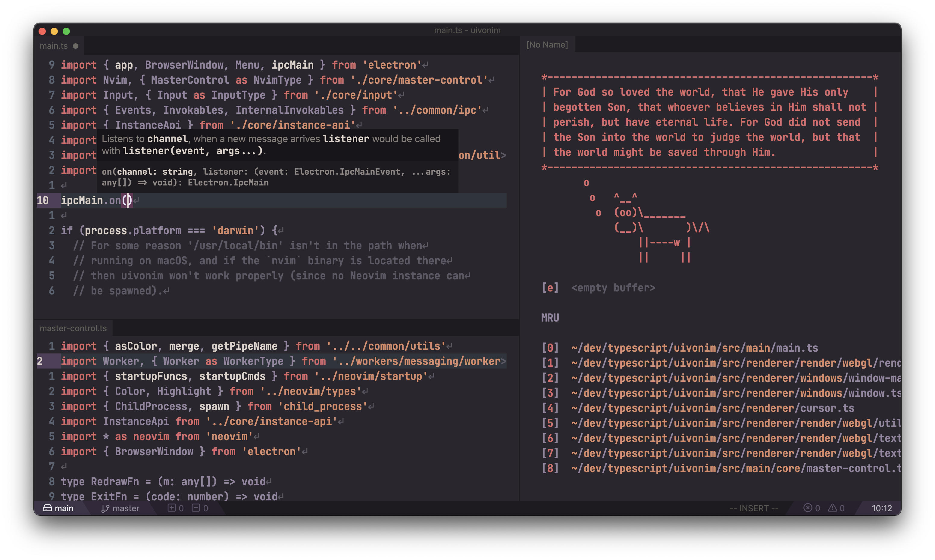This screenshot has height=560, width=935.
Task: Click '../neovim/startup' import path
Action: pyautogui.click(x=371, y=376)
